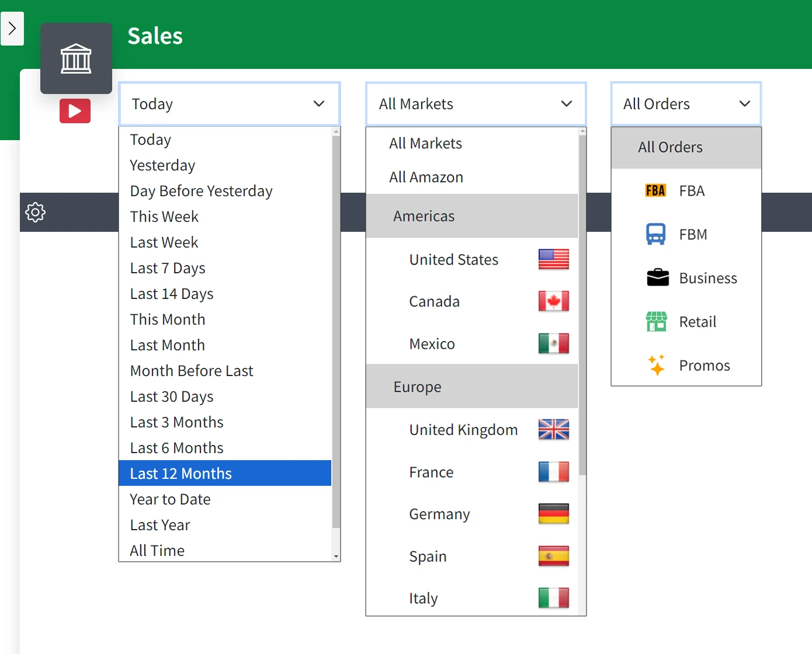Select Last Year option
Screen dimensions: 812x654
click(x=225, y=525)
